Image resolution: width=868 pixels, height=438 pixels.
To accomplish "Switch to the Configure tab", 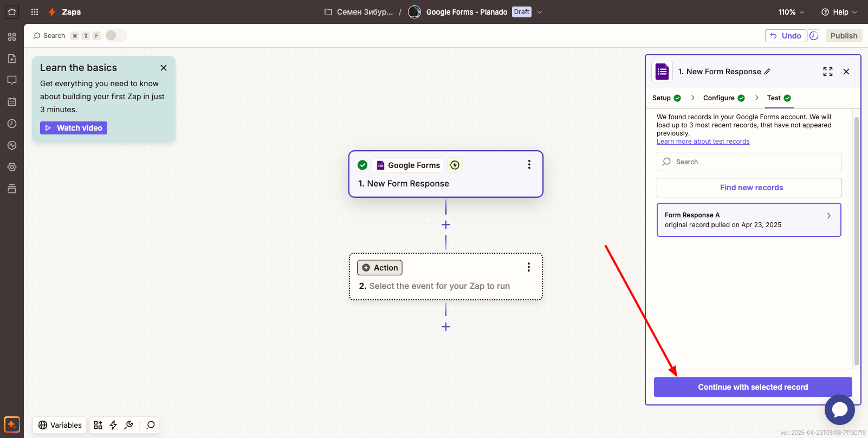I will coord(724,98).
